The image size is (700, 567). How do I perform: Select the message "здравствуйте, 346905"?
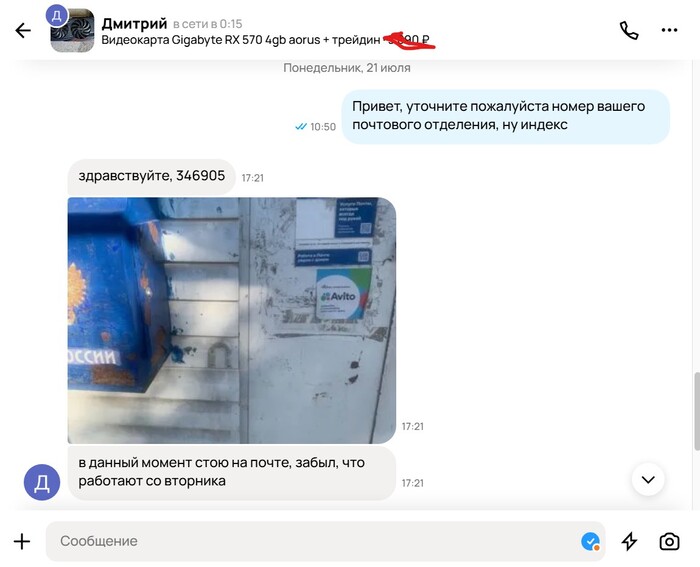(151, 176)
